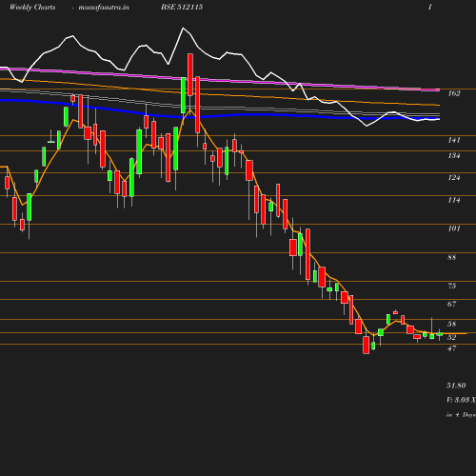Click the 47 price level label
This screenshot has width=476, height=476.
tap(452, 348)
